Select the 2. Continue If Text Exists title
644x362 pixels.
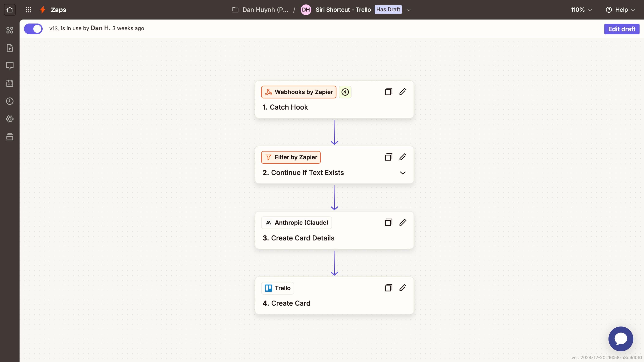[303, 173]
